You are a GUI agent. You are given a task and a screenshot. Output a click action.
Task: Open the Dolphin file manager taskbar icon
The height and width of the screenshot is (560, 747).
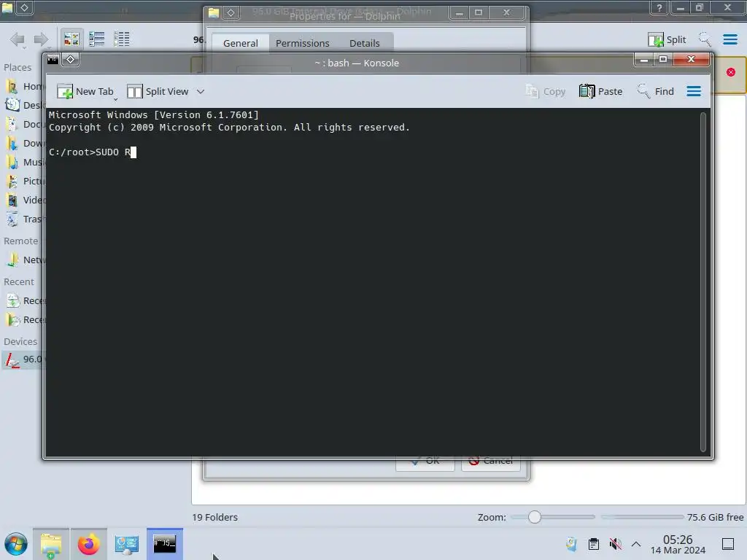click(x=51, y=544)
